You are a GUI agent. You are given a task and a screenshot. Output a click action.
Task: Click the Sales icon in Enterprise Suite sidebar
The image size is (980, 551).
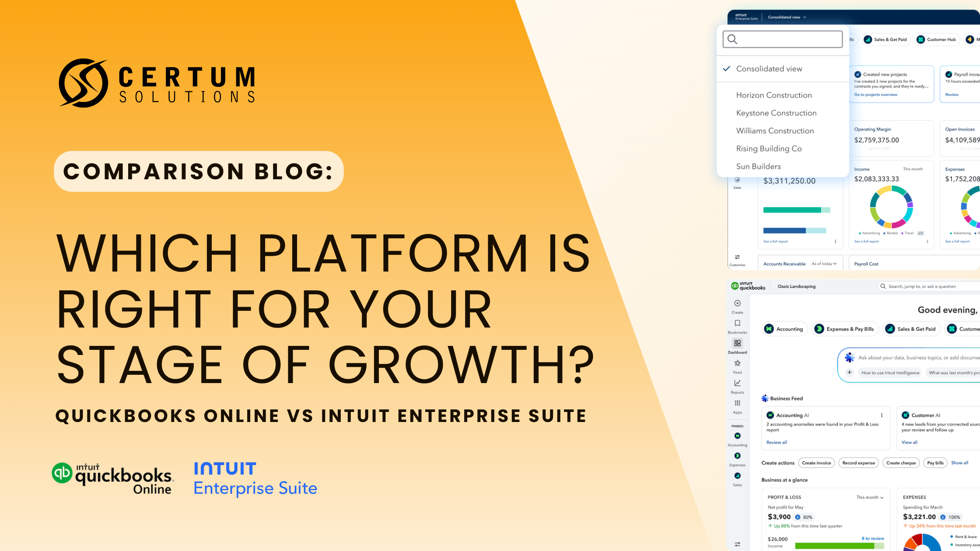[x=737, y=180]
